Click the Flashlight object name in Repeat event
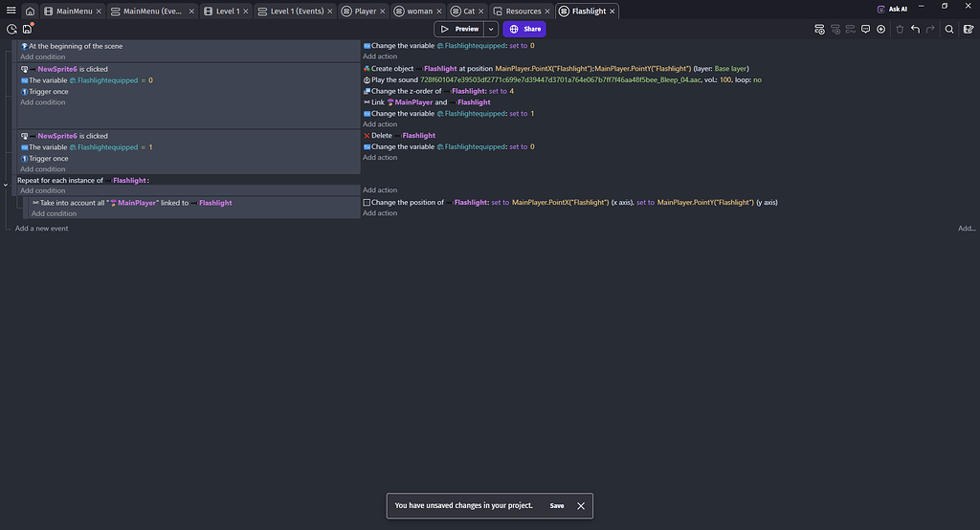980x530 pixels. (129, 181)
